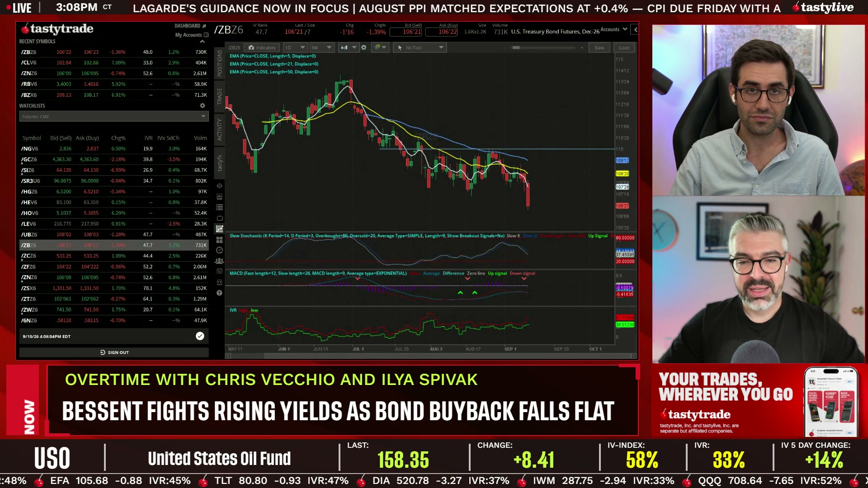Click the crosshair target sidebar icon
The width and height of the screenshot is (868, 488).
tap(219, 186)
